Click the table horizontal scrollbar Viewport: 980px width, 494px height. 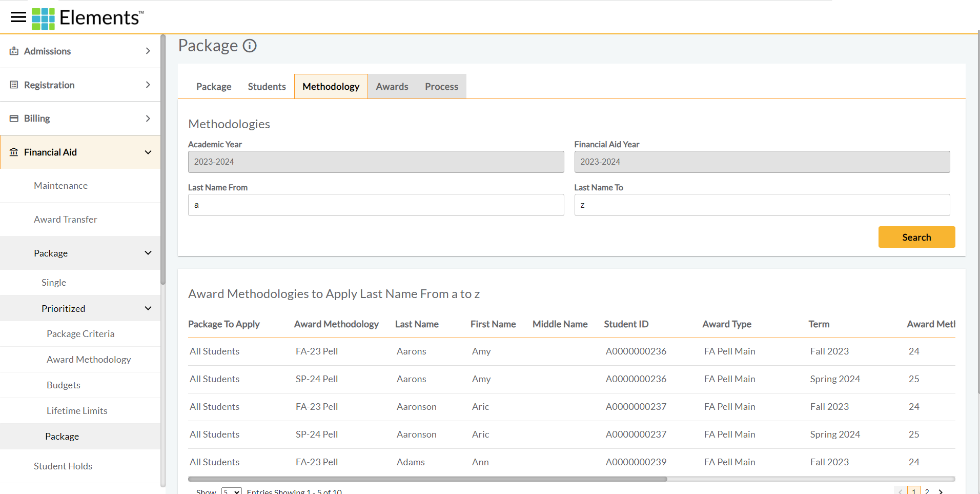pyautogui.click(x=427, y=479)
